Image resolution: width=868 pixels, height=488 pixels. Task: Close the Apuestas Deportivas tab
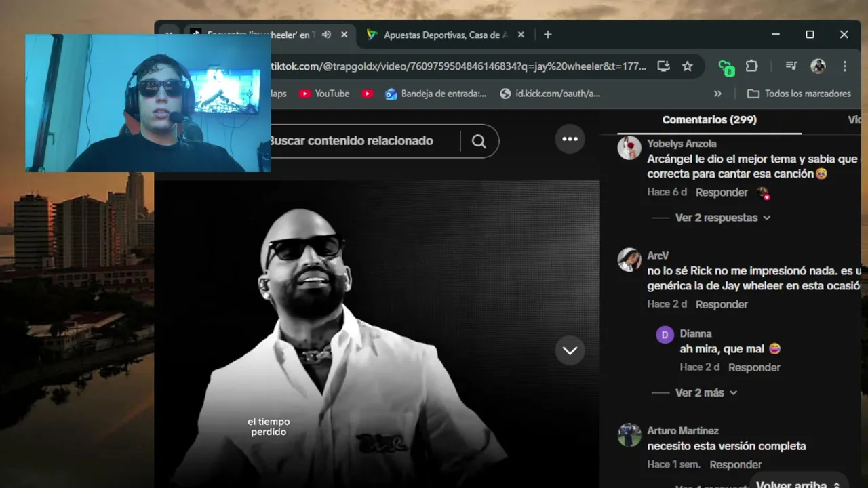pos(521,35)
